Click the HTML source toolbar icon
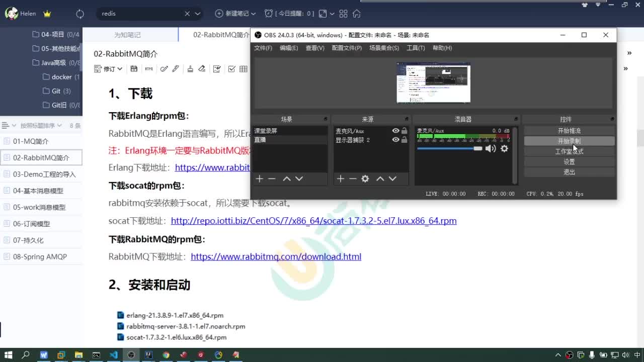Screen dimensions: 644x362 149,69
